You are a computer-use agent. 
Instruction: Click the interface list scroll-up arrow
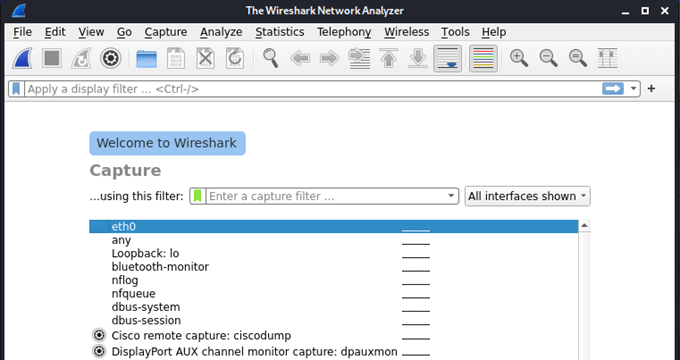[584, 226]
